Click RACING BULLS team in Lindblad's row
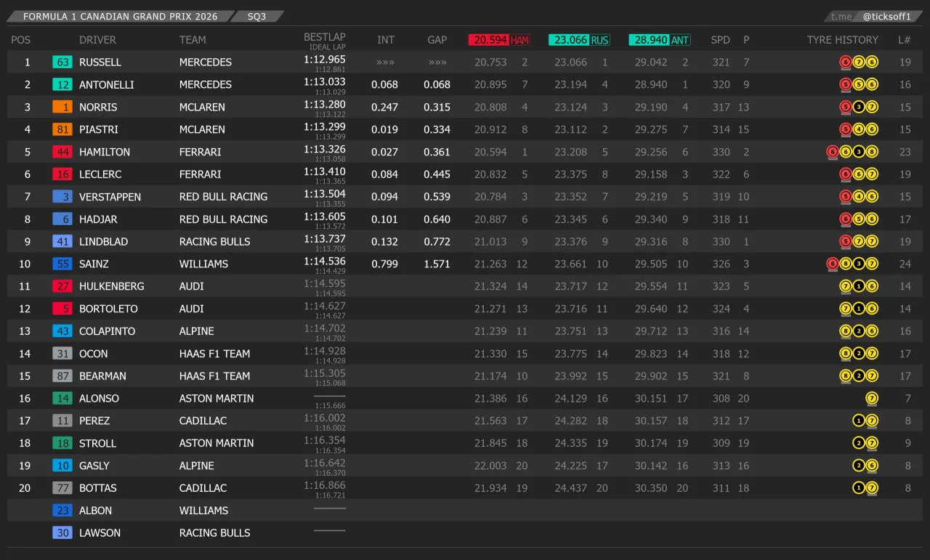Viewport: 930px width, 560px height. 215,242
